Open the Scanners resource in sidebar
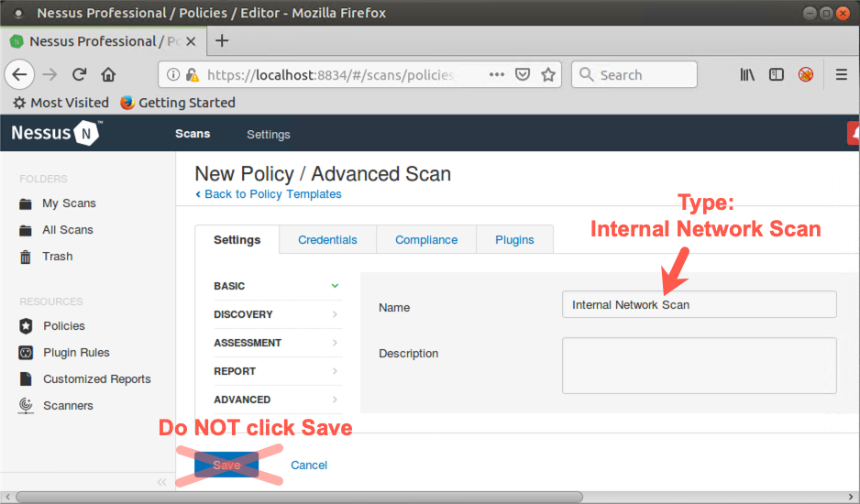Image resolution: width=860 pixels, height=504 pixels. (68, 406)
